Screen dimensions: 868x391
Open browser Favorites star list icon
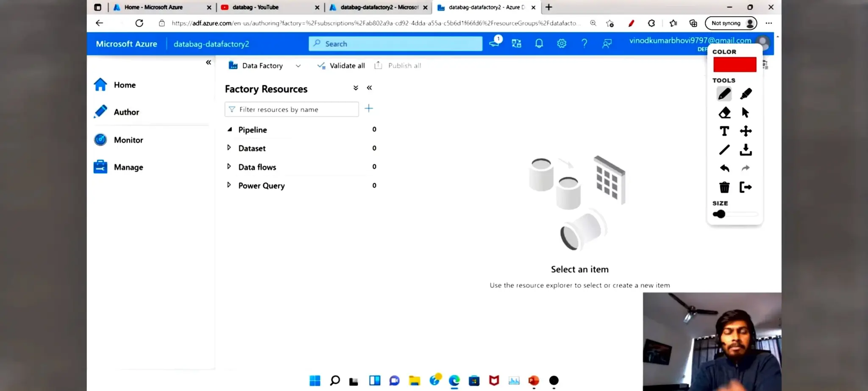(x=673, y=23)
